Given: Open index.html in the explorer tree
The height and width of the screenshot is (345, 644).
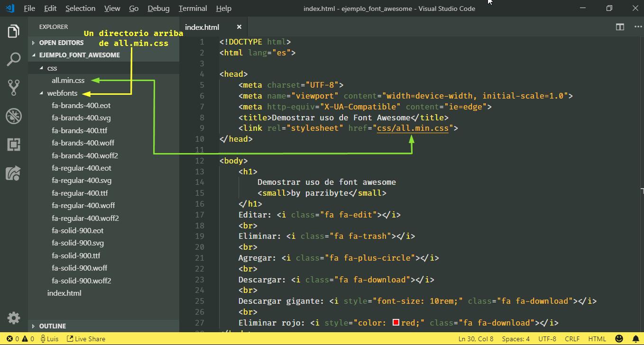Looking at the screenshot, I should click(x=64, y=293).
